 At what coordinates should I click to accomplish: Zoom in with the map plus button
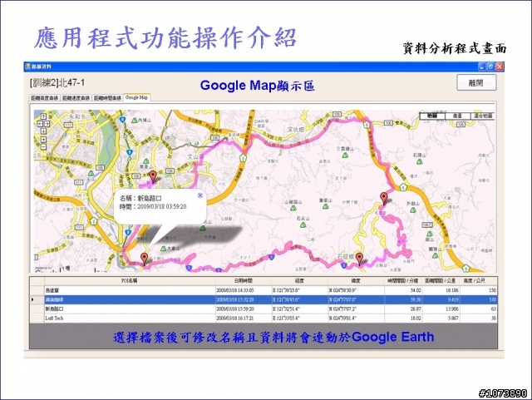(44, 140)
